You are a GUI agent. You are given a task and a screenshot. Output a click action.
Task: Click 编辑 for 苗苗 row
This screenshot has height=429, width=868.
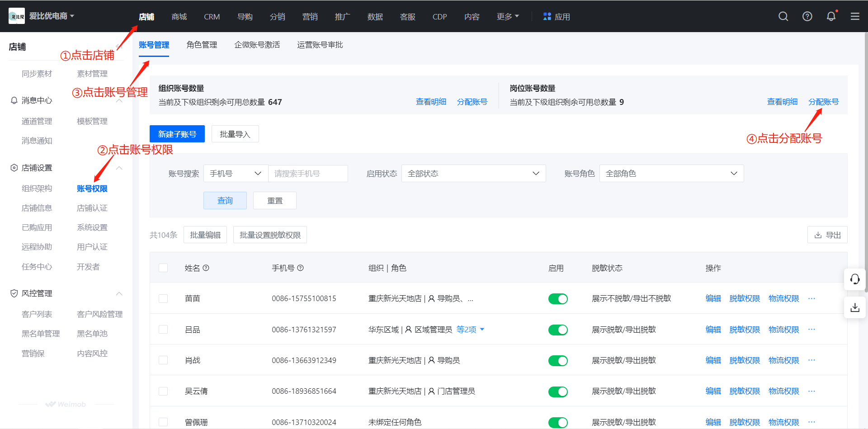[x=713, y=298]
